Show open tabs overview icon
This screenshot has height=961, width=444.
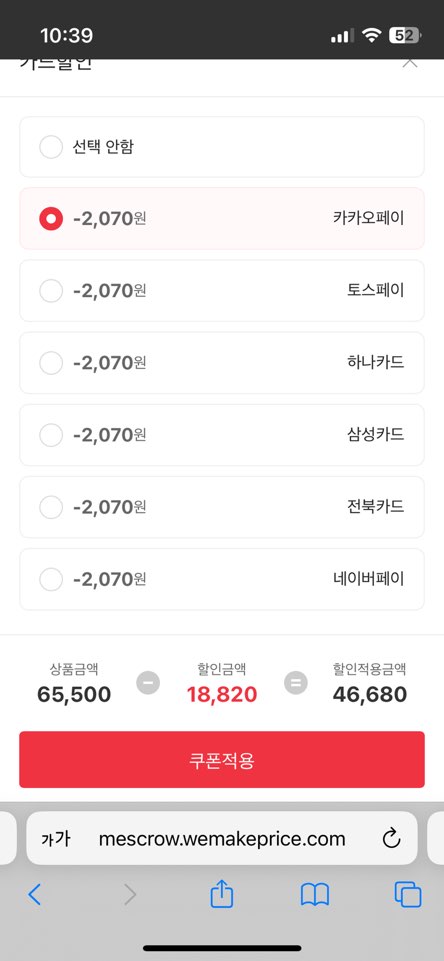408,894
